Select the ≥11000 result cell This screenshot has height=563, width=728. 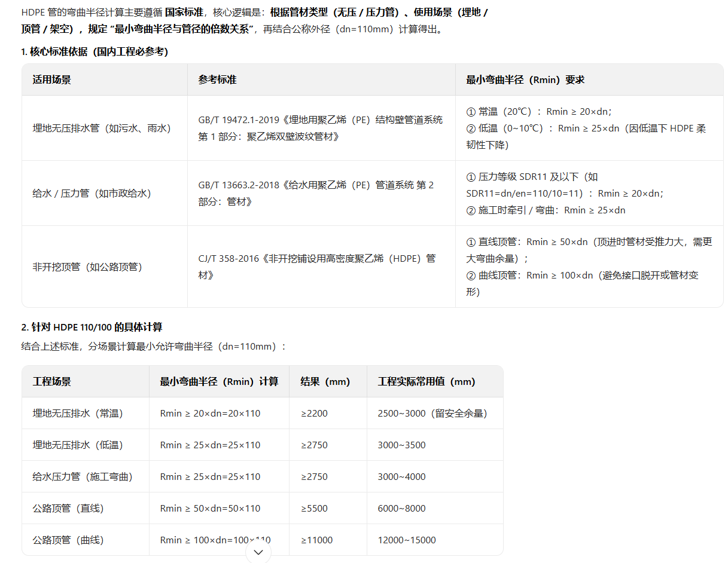[316, 540]
